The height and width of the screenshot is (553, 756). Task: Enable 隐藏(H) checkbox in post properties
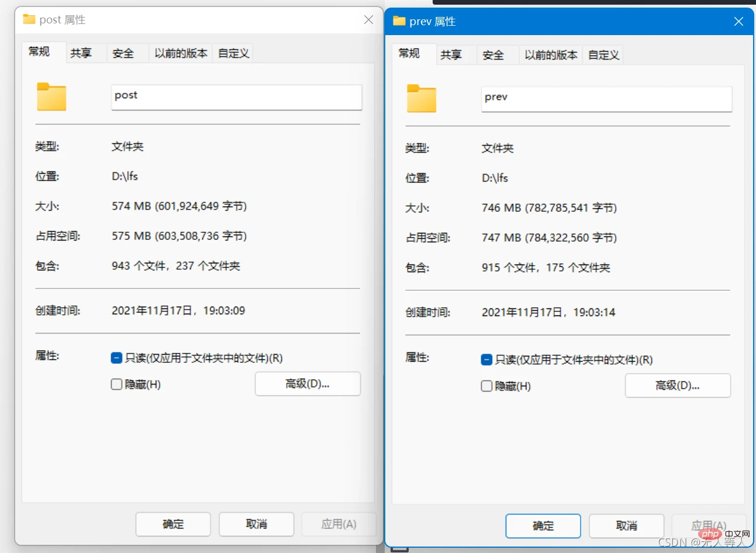116,384
